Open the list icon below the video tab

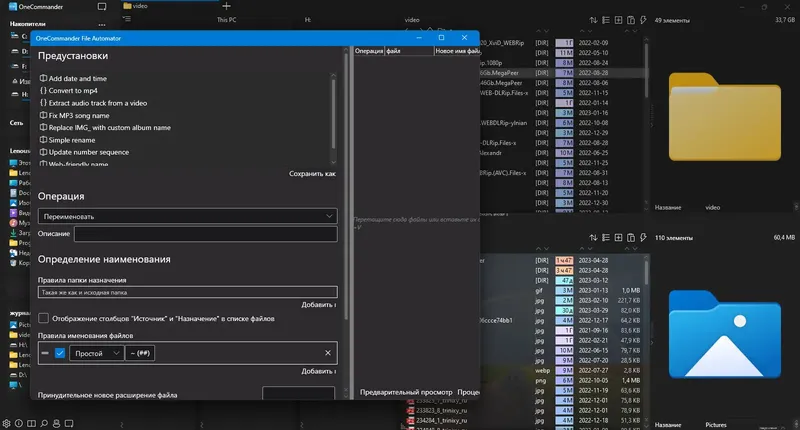coord(127,19)
